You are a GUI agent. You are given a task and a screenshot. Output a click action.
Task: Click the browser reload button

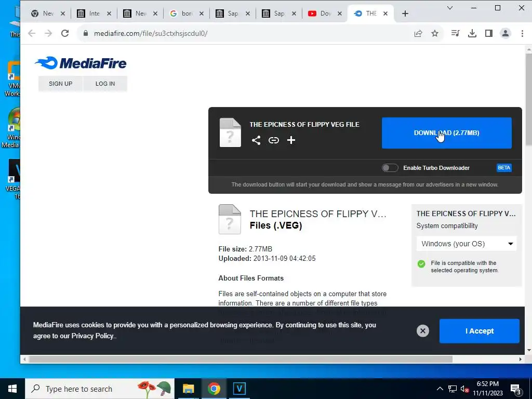tap(65, 33)
